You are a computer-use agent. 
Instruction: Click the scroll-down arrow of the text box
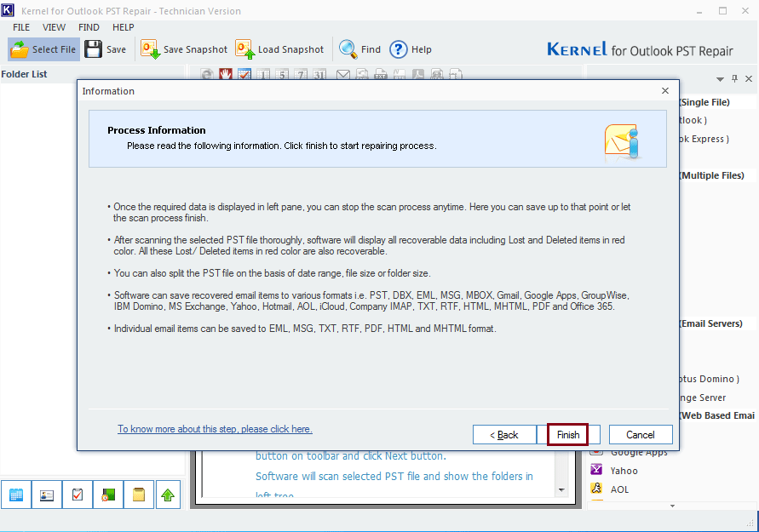pyautogui.click(x=561, y=490)
